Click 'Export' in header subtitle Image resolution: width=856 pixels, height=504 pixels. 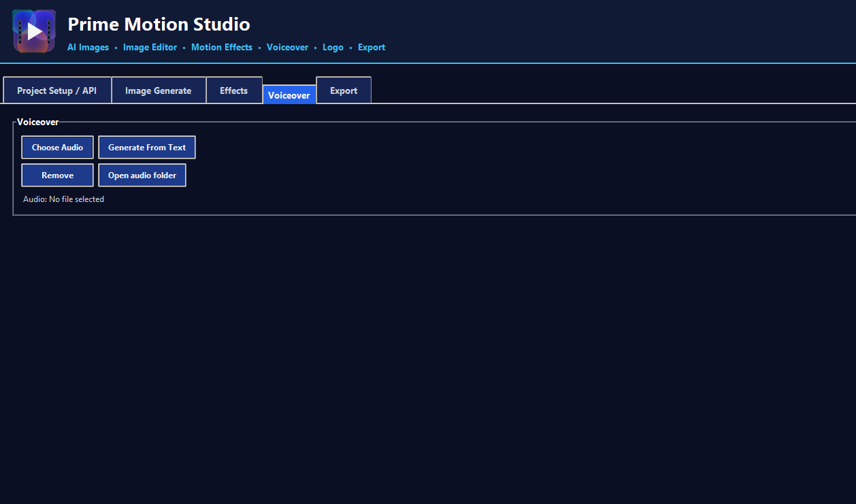pyautogui.click(x=372, y=48)
